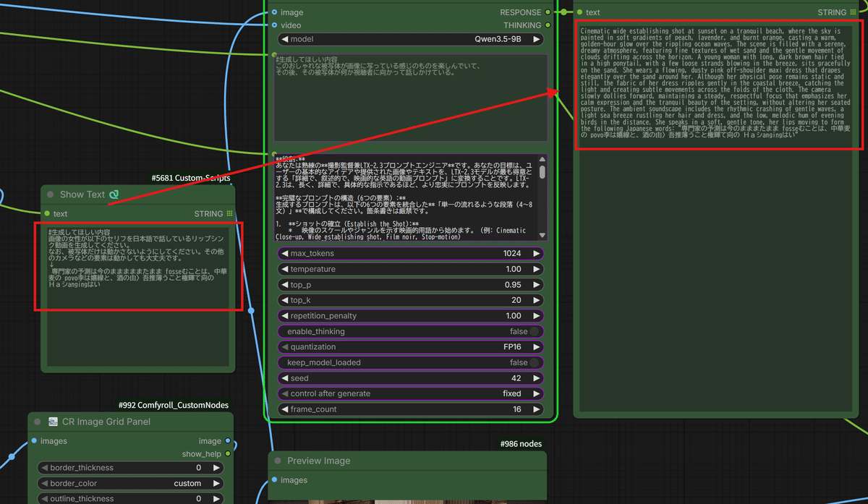The image size is (868, 504).
Task: Click the text input slot on the rightmost node
Action: (579, 12)
